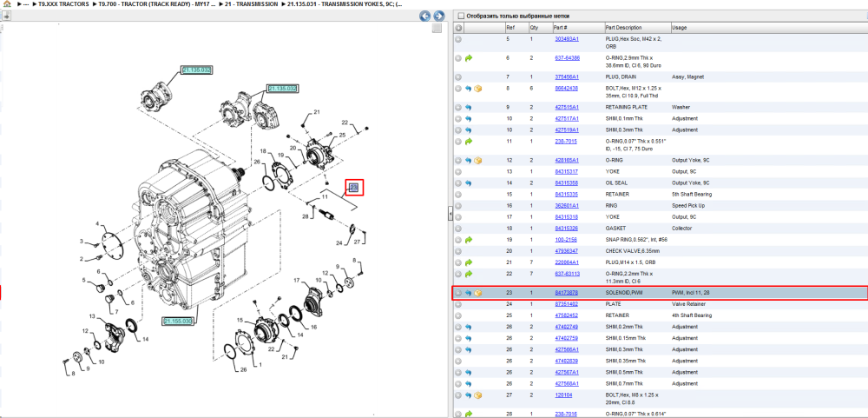868x418 pixels.
Task: Sort by the Part # column header
Action: [x=577, y=27]
